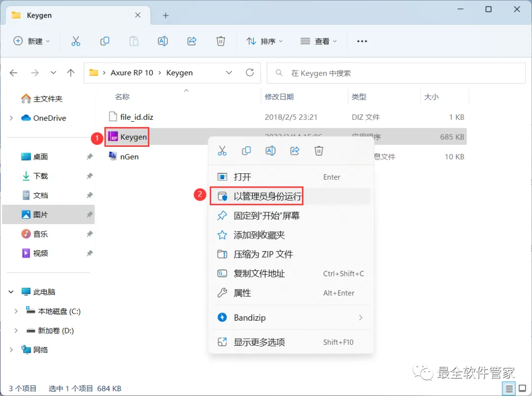Screen dimensions: 532x396
Task: Expand the 本地磁盘 (C:) node
Action: (x=16, y=311)
